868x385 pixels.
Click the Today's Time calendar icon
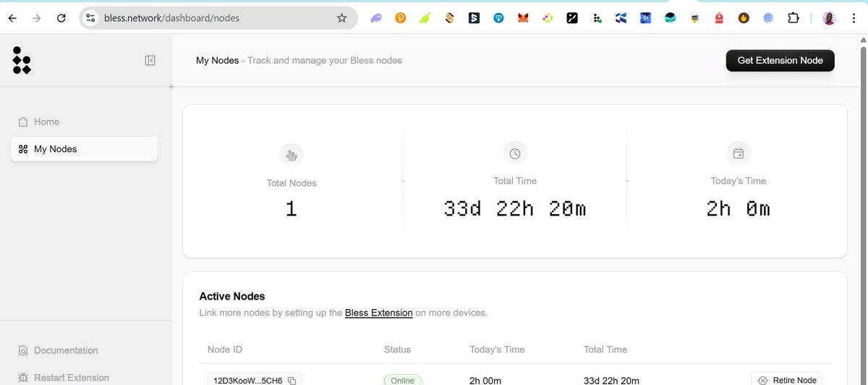pos(739,153)
